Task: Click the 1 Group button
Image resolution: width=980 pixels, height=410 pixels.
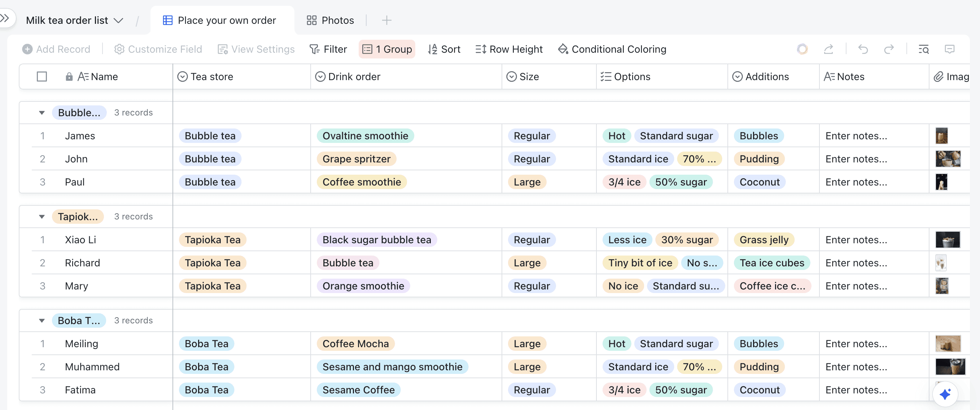Action: [x=387, y=49]
